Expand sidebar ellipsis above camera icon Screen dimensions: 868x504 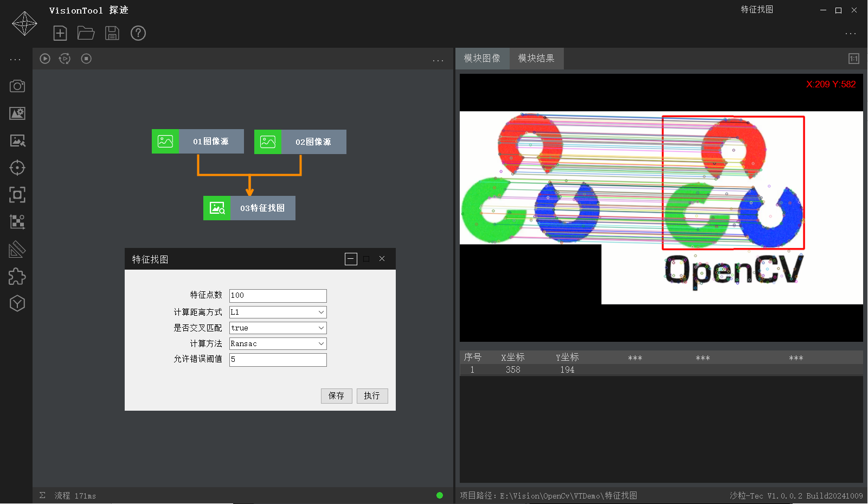[15, 59]
